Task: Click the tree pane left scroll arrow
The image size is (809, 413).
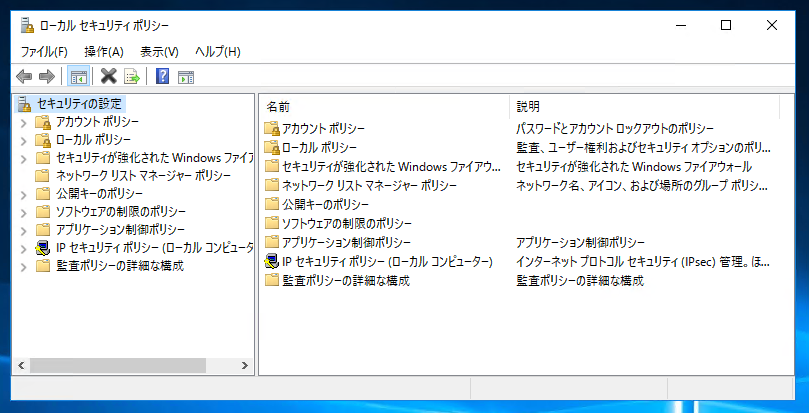Action: pos(21,366)
